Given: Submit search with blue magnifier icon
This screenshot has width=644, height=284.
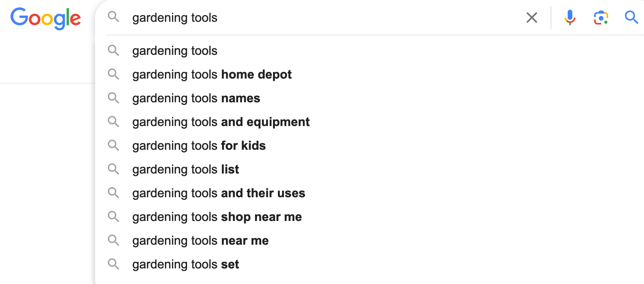Looking at the screenshot, I should coord(631,18).
